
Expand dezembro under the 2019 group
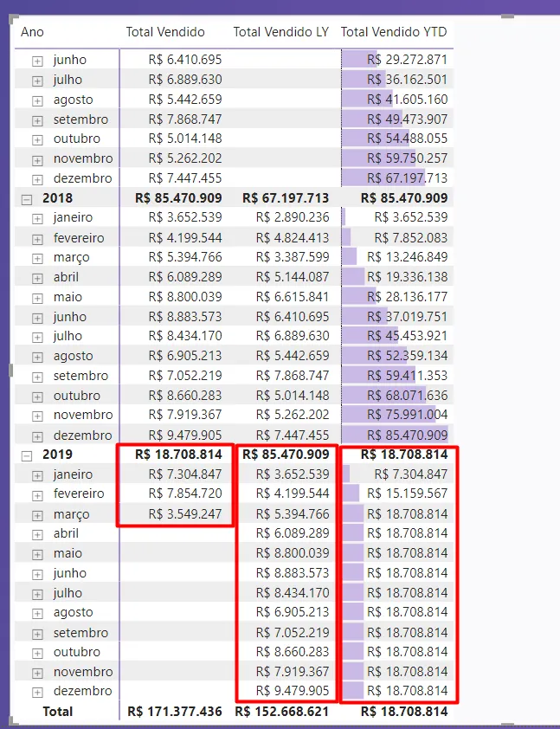pos(37,692)
